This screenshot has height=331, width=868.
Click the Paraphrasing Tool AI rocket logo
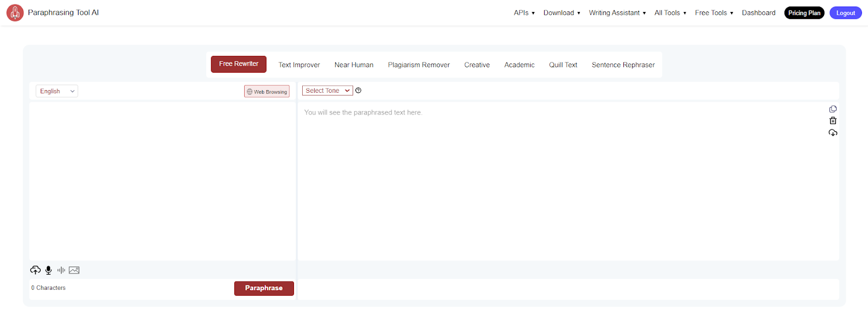[x=15, y=12]
